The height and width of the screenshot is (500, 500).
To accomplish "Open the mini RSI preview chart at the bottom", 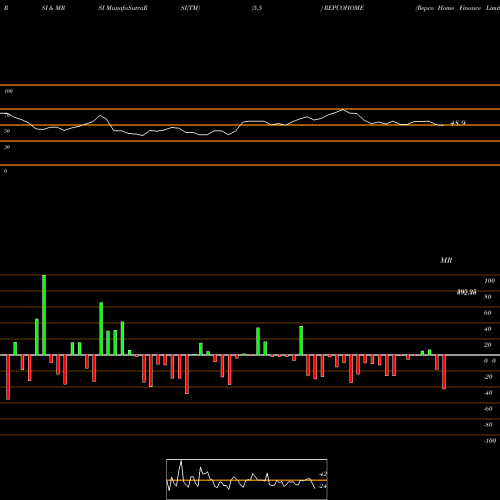I will (x=247, y=479).
